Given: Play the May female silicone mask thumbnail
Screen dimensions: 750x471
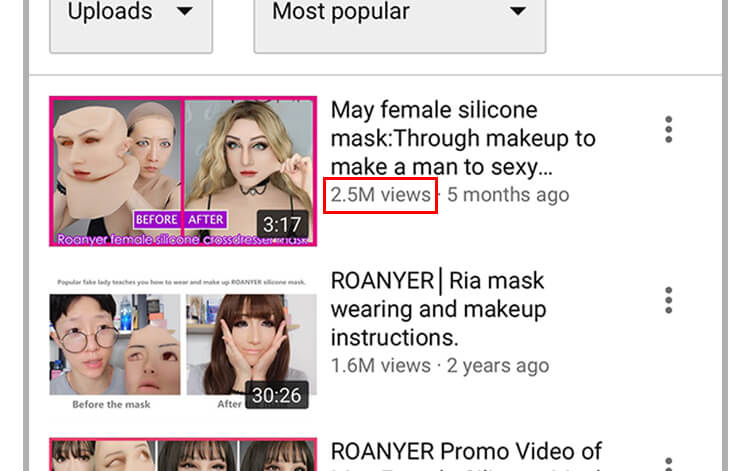Looking at the screenshot, I should click(x=183, y=171).
